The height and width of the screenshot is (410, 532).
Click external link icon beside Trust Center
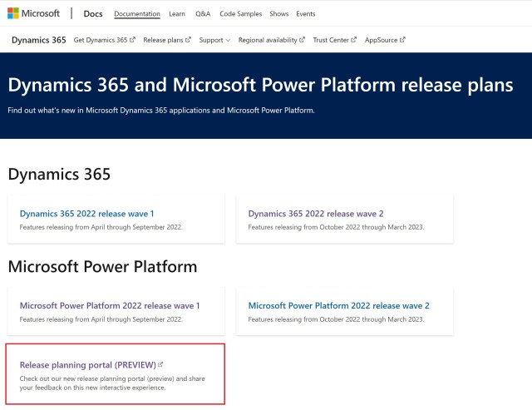353,40
